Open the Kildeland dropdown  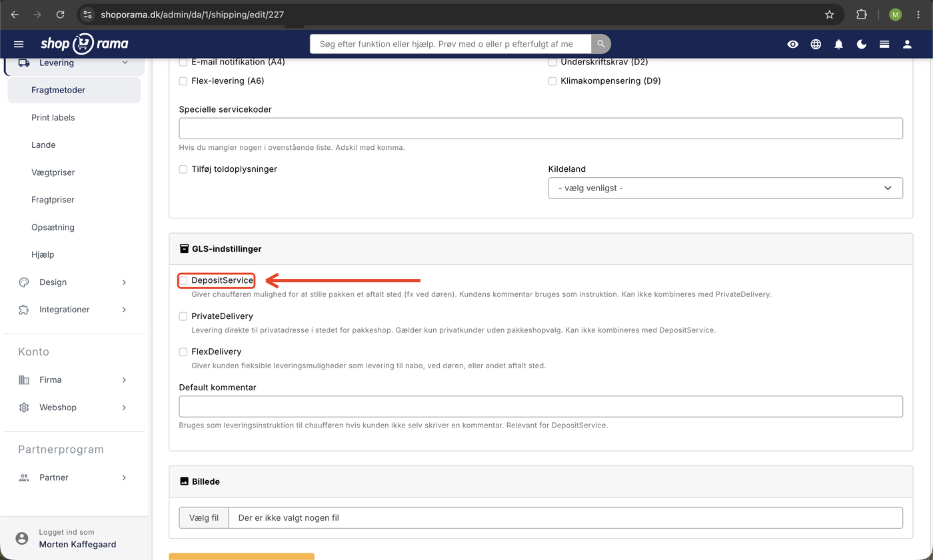[725, 188]
